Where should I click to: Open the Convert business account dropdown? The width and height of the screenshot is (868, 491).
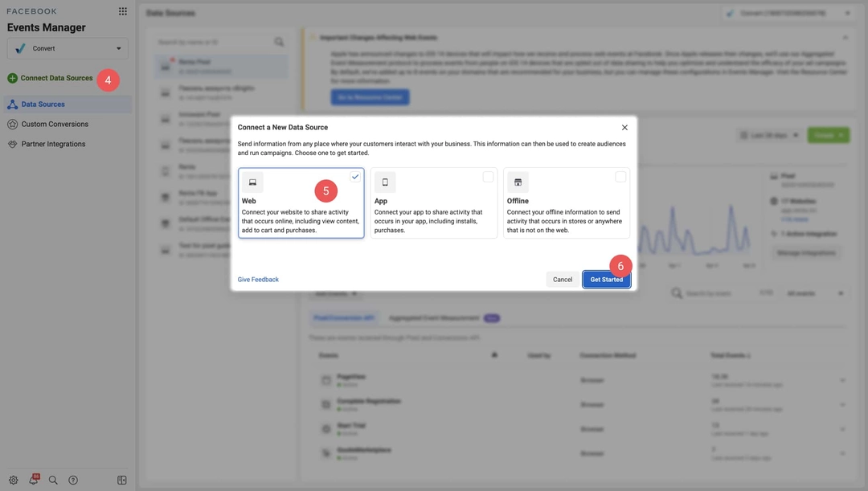pos(68,48)
